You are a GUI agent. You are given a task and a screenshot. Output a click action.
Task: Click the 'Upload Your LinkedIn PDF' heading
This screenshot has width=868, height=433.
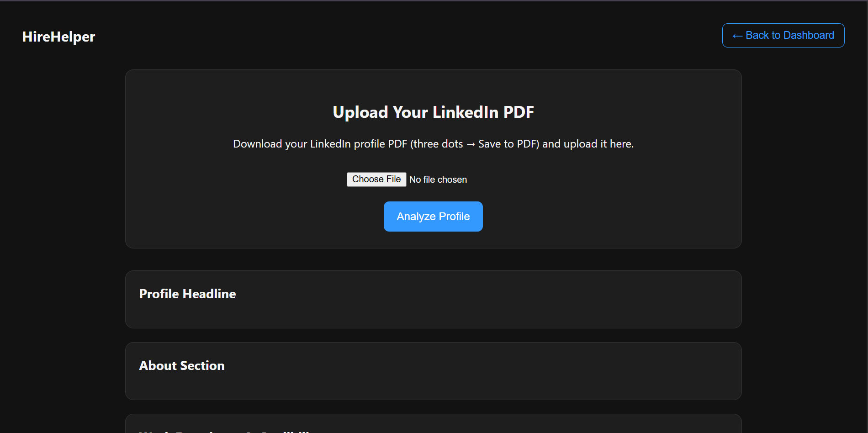(433, 112)
